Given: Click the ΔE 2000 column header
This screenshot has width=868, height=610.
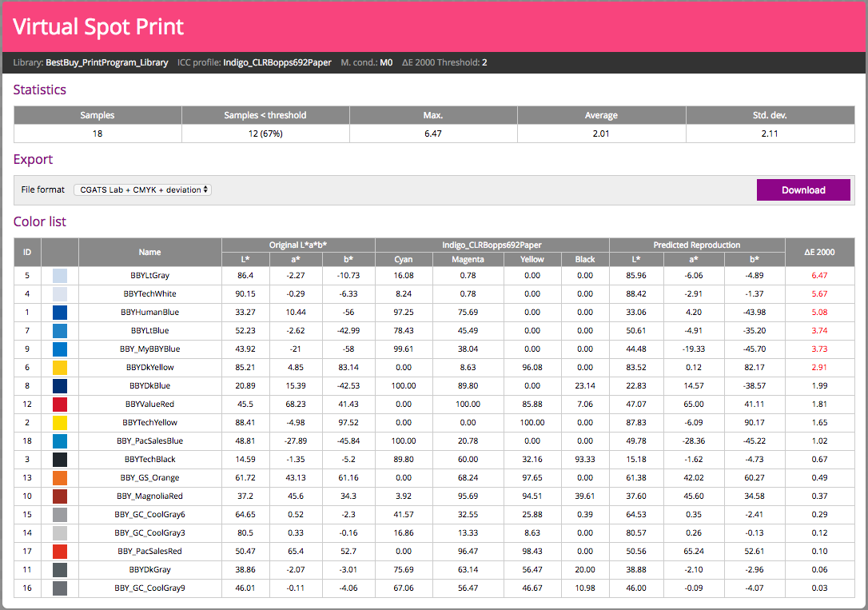Looking at the screenshot, I should point(819,253).
